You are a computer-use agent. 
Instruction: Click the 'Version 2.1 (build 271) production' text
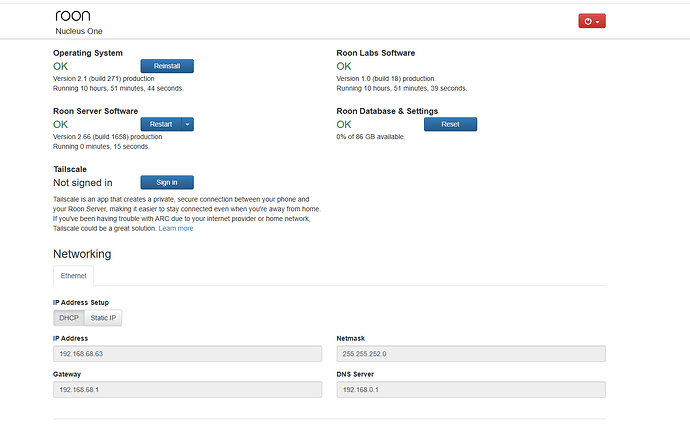[104, 79]
